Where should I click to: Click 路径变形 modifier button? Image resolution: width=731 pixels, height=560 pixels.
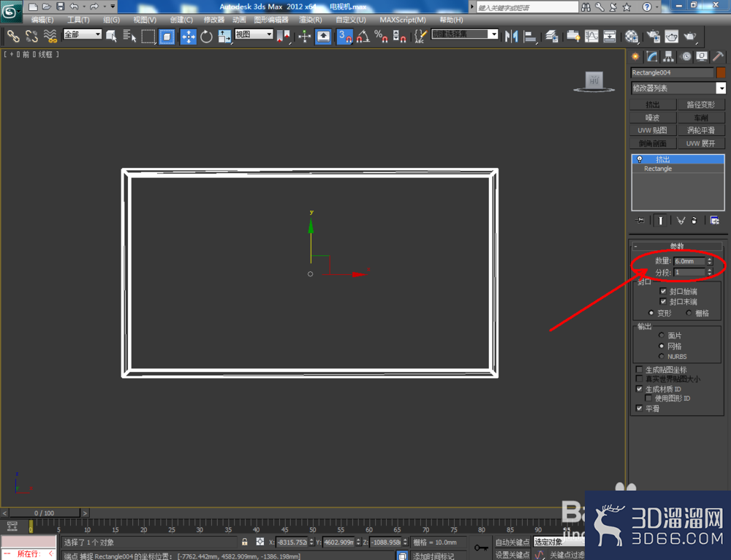point(701,105)
